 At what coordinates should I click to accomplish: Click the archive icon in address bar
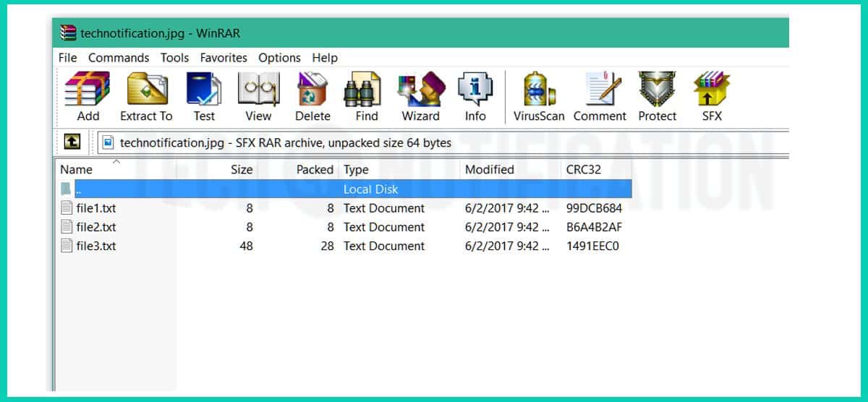109,142
